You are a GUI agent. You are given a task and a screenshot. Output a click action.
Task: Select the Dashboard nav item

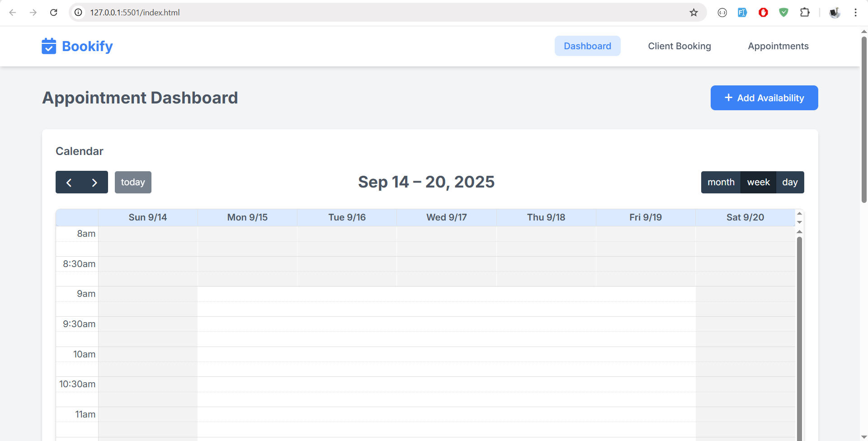587,46
